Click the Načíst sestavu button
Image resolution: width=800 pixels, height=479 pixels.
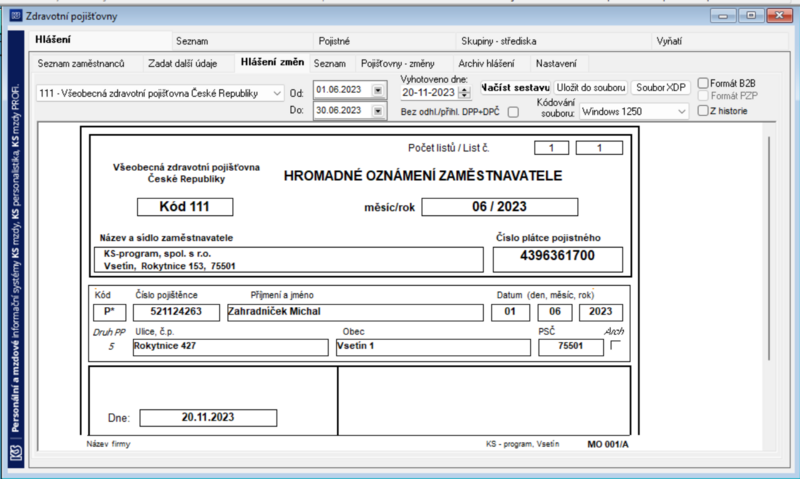click(515, 88)
